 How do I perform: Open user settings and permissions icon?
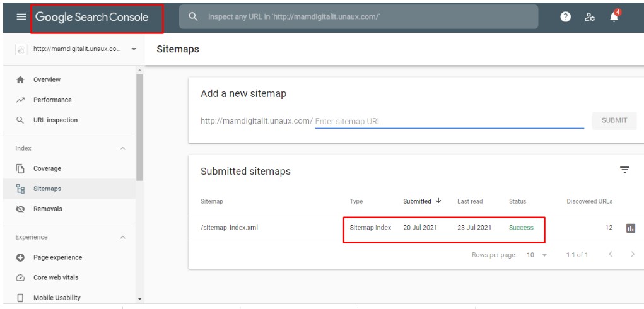click(590, 17)
